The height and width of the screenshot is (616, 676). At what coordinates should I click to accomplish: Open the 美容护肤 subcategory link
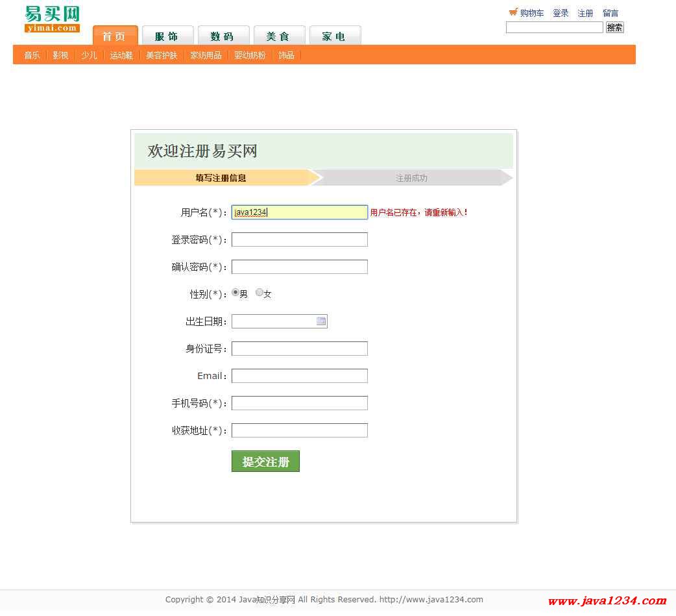(162, 55)
